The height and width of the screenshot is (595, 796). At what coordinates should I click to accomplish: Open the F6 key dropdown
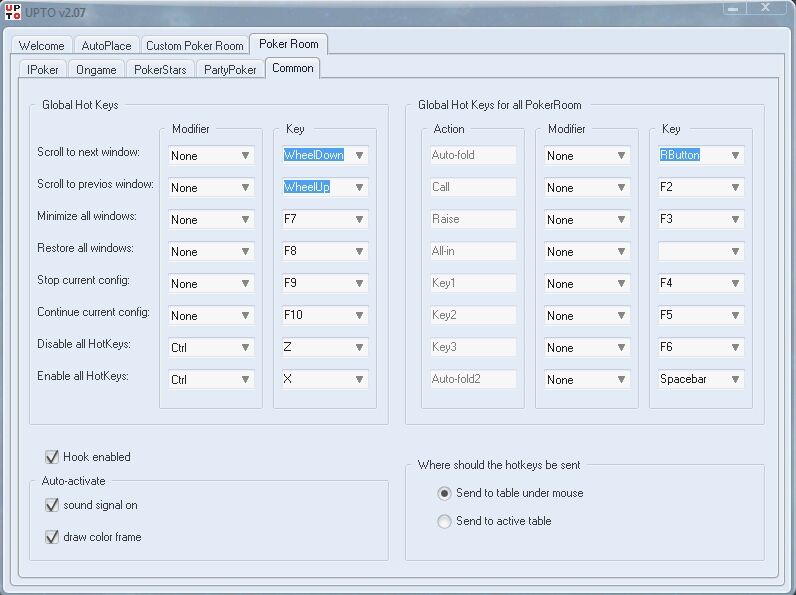tap(701, 347)
